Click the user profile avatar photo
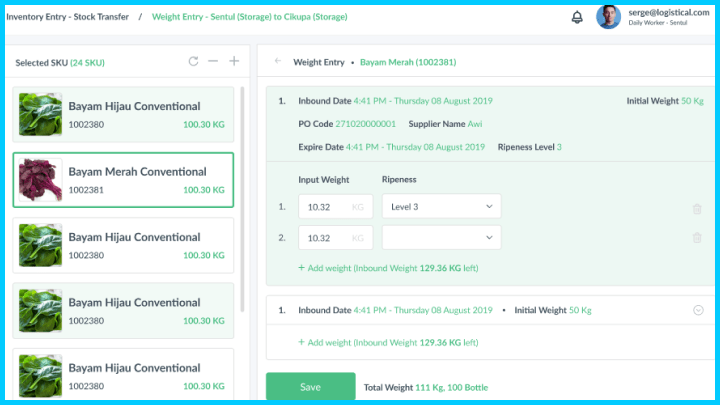 click(608, 17)
